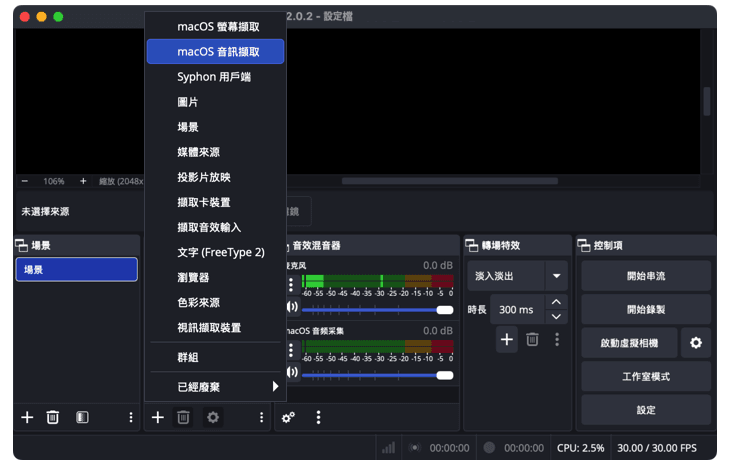
Task: Open virtual camera settings gear
Action: [x=695, y=343]
